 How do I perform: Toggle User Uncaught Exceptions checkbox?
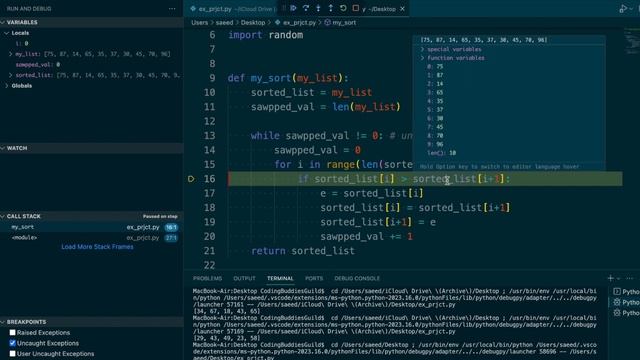(13, 353)
